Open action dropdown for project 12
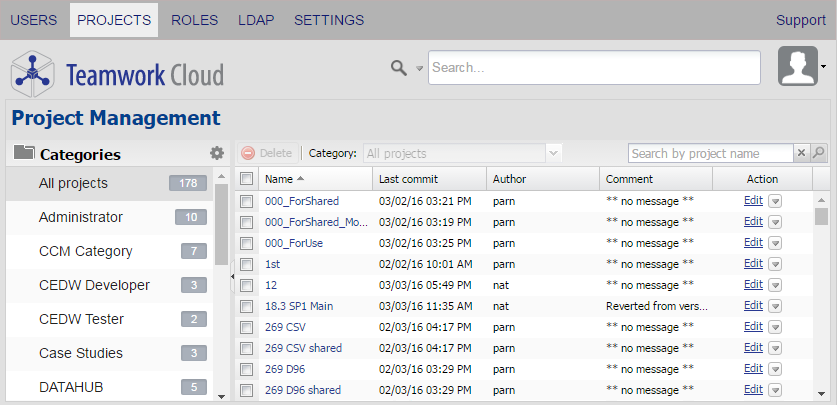Image resolution: width=837 pixels, height=405 pixels. point(775,285)
